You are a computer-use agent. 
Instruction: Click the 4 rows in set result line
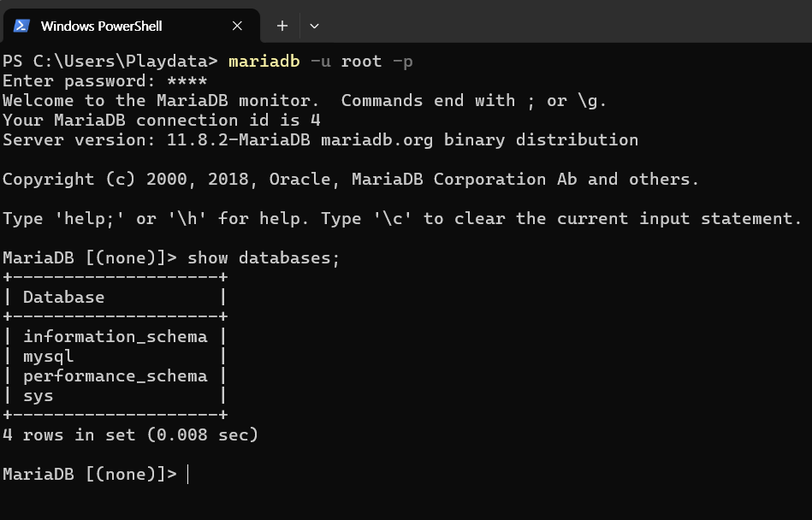(x=130, y=434)
